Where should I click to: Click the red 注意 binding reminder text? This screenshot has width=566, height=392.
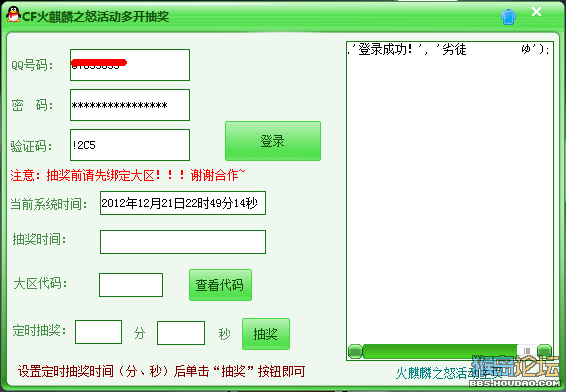point(127,175)
